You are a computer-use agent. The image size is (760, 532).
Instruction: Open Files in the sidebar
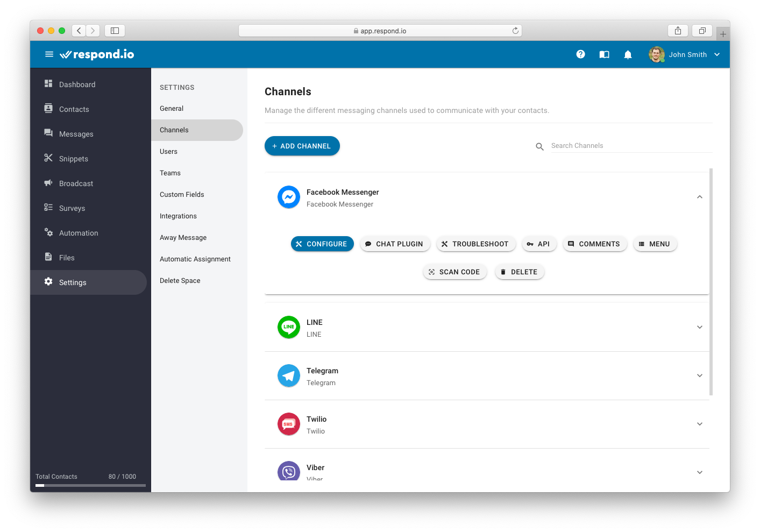point(89,258)
